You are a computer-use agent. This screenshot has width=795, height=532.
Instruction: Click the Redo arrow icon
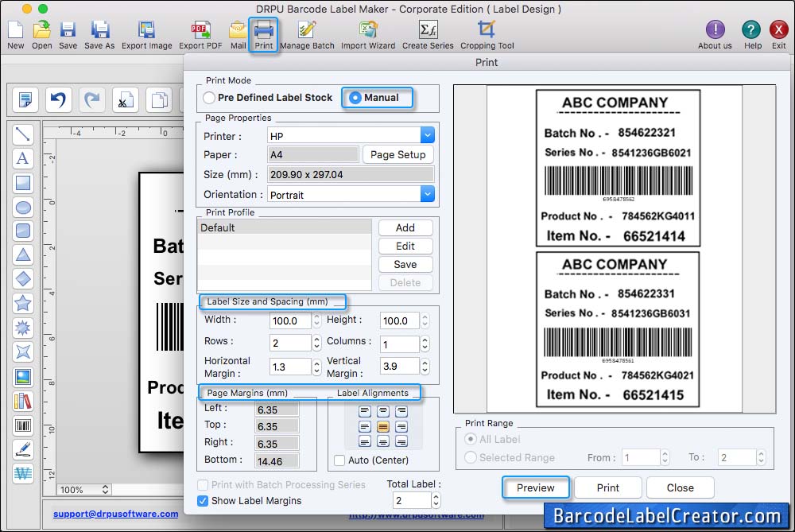point(91,99)
